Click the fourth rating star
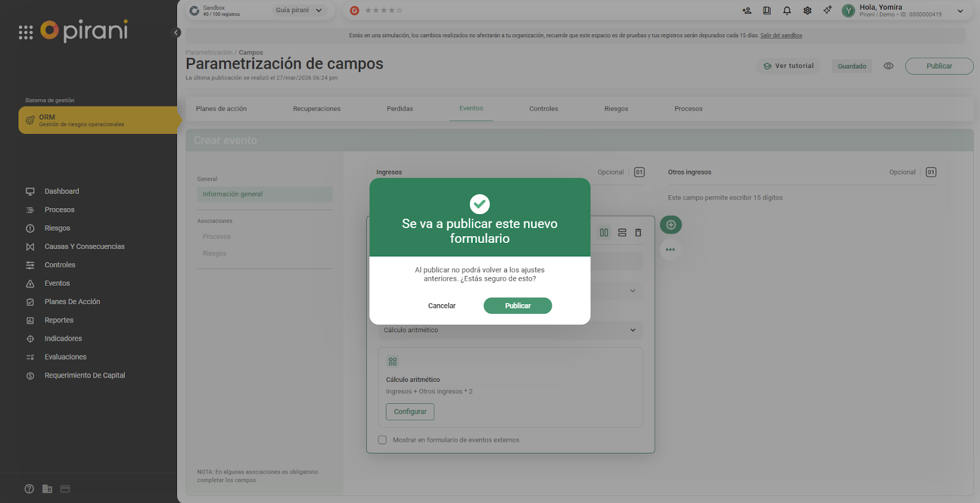The height and width of the screenshot is (503, 980). point(392,10)
